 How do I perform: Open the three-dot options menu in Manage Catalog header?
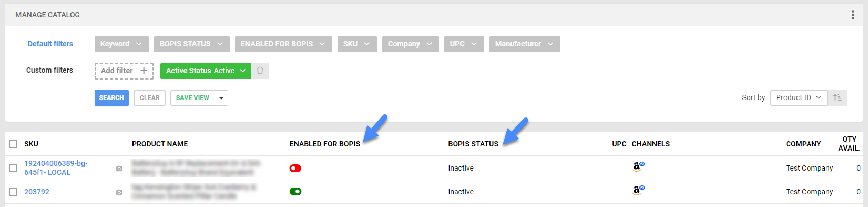point(853,15)
